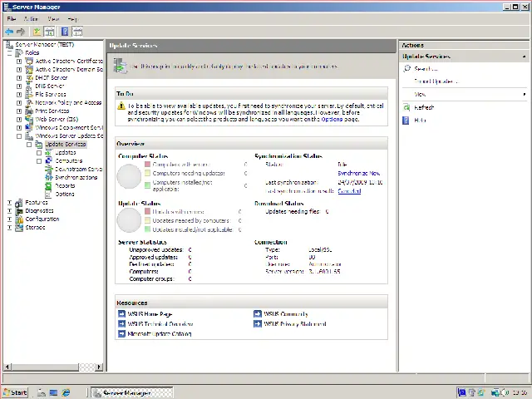Open the View submenu in Actions pane
Image resolution: width=532 pixels, height=399 pixels.
[x=465, y=95]
